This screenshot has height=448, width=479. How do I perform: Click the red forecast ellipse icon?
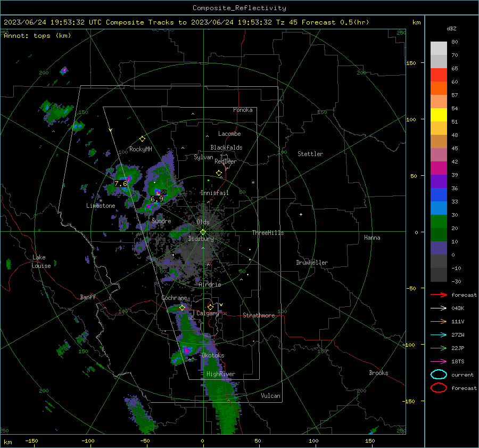pyautogui.click(x=439, y=388)
